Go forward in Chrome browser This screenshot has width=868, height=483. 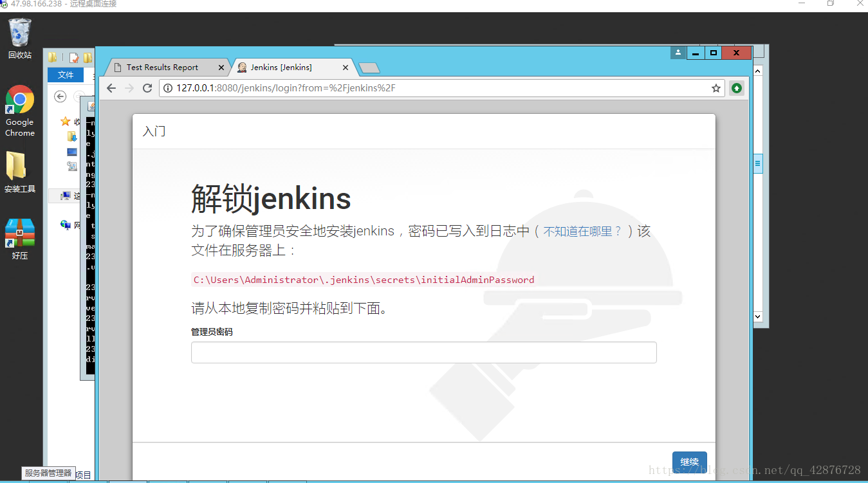click(129, 88)
